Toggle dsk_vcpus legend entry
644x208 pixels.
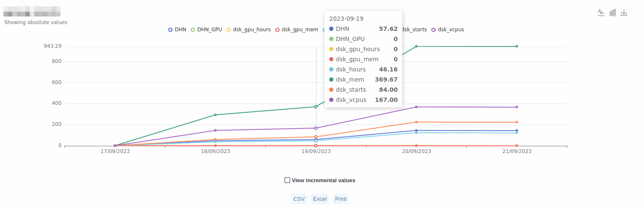(448, 30)
